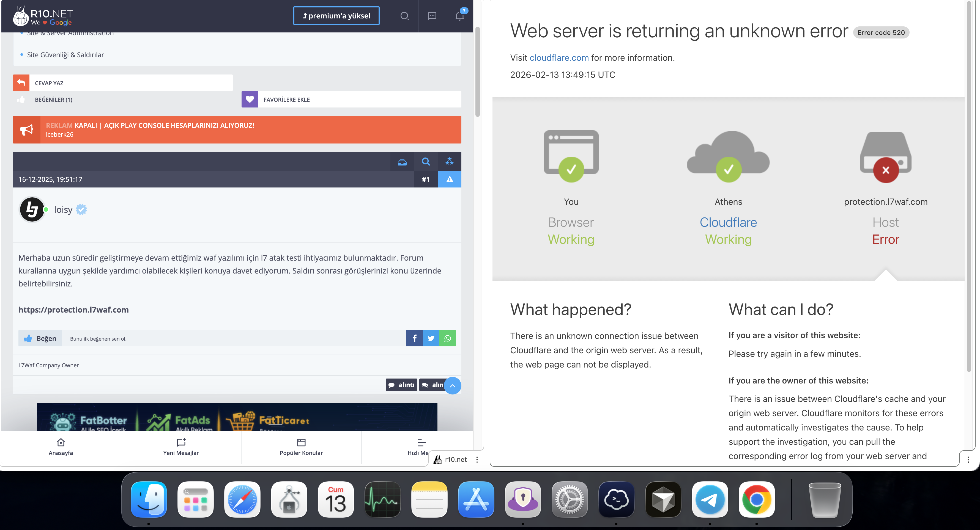Click the orange reply arrow icon
This screenshot has width=980, height=530.
click(21, 83)
